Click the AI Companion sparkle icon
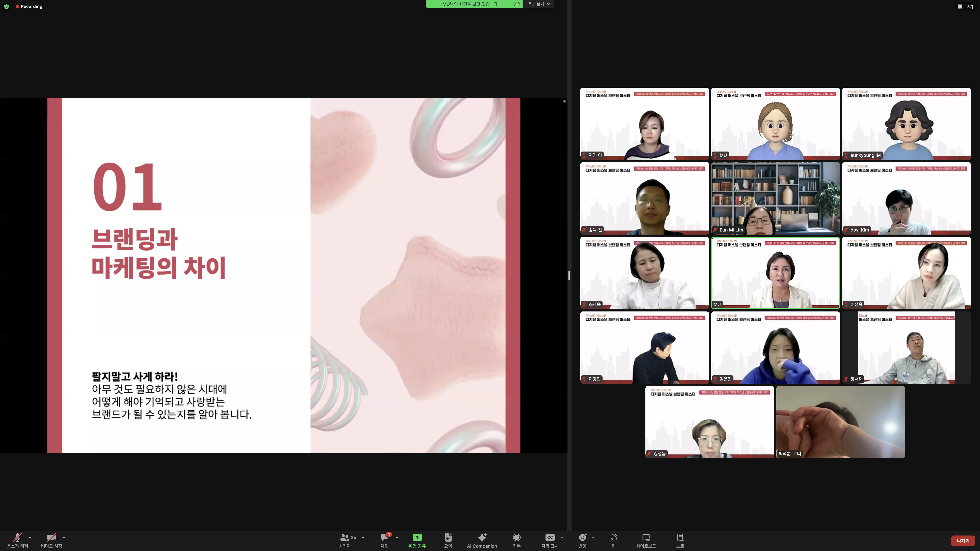Viewport: 980px width, 551px height. coord(482,537)
